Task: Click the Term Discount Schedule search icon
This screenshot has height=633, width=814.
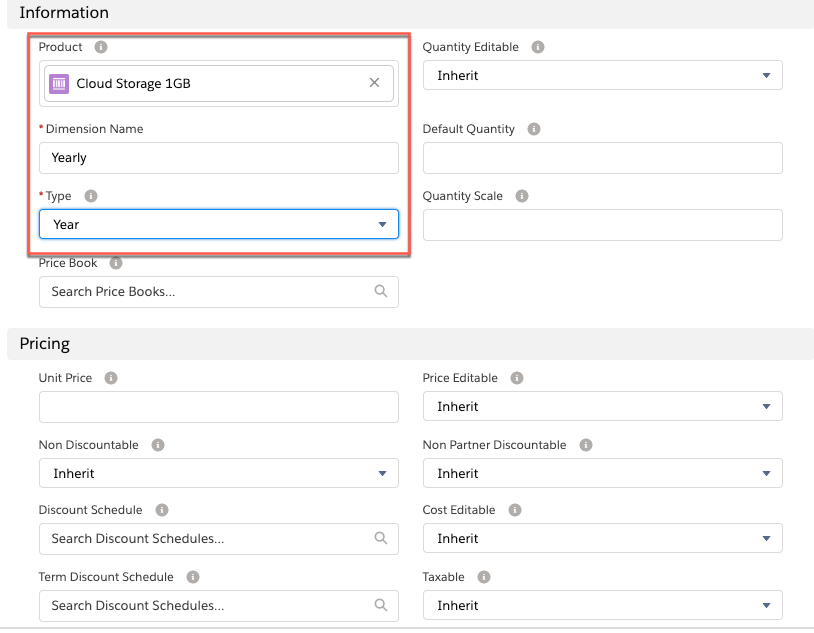Action: pyautogui.click(x=380, y=605)
